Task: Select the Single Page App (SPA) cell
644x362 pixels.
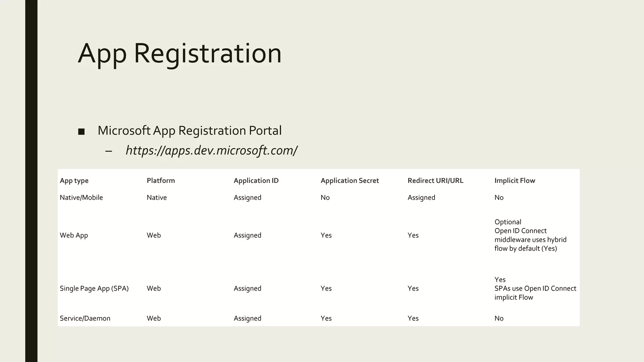Action: [x=94, y=288]
